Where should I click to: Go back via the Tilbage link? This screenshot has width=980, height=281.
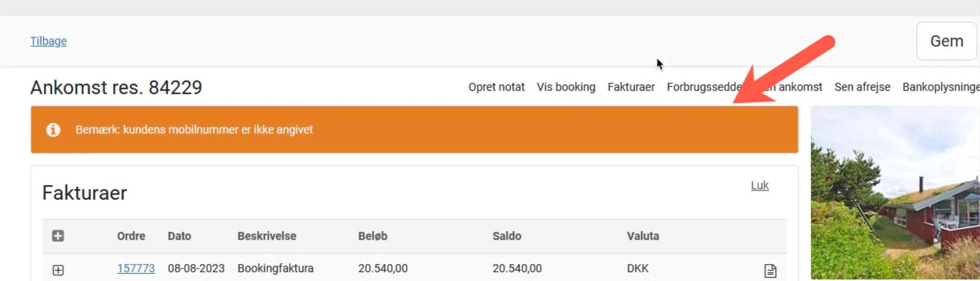48,41
